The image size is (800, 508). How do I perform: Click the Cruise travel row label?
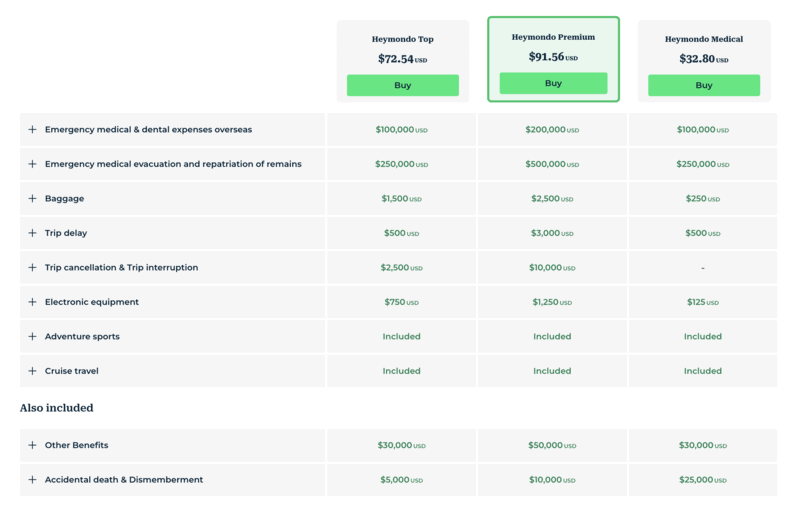[x=71, y=371]
